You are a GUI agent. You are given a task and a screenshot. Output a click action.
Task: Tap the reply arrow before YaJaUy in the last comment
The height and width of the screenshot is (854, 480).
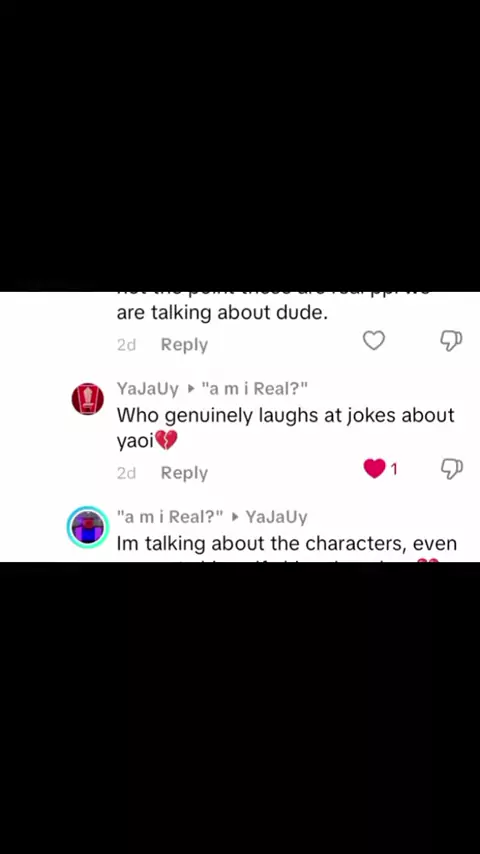pos(235,517)
